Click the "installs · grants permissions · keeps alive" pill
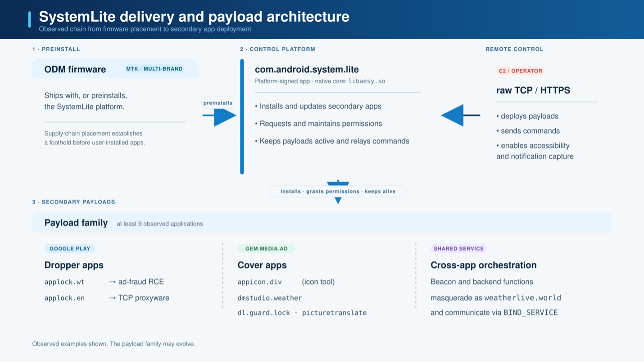 338,191
